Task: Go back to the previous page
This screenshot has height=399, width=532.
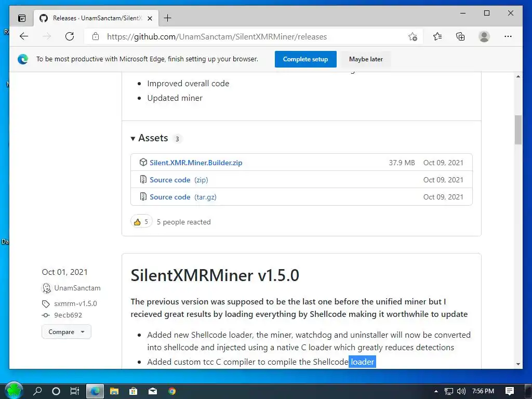Action: click(x=24, y=36)
